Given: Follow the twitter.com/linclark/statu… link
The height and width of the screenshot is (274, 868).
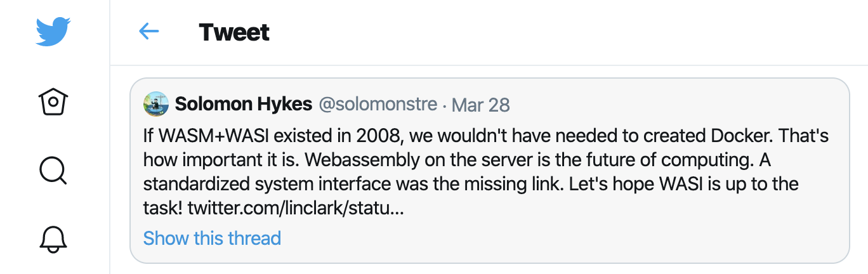Looking at the screenshot, I should click(x=296, y=207).
